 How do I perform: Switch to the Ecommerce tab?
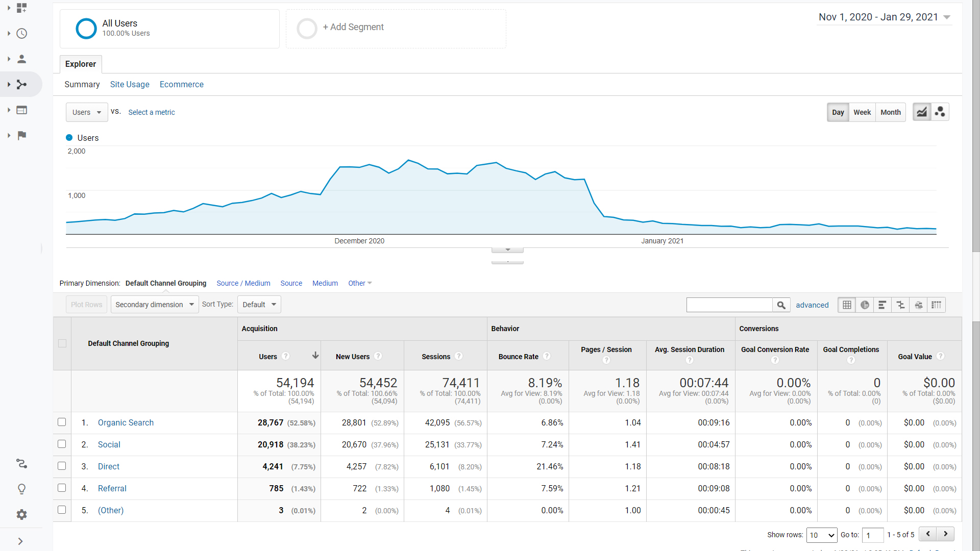(x=182, y=85)
